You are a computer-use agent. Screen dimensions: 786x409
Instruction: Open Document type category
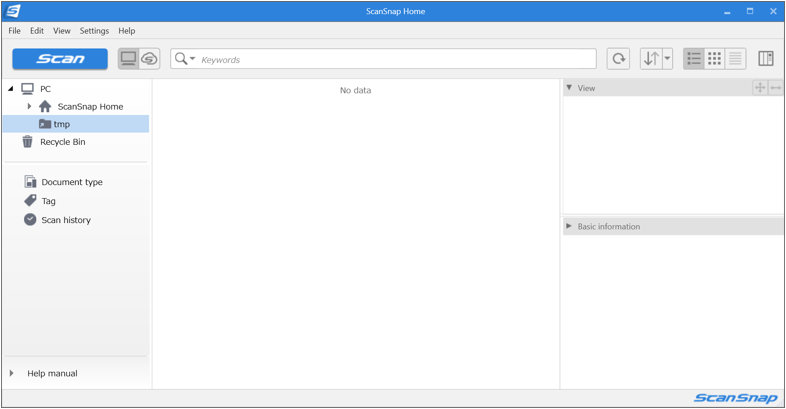coord(72,182)
